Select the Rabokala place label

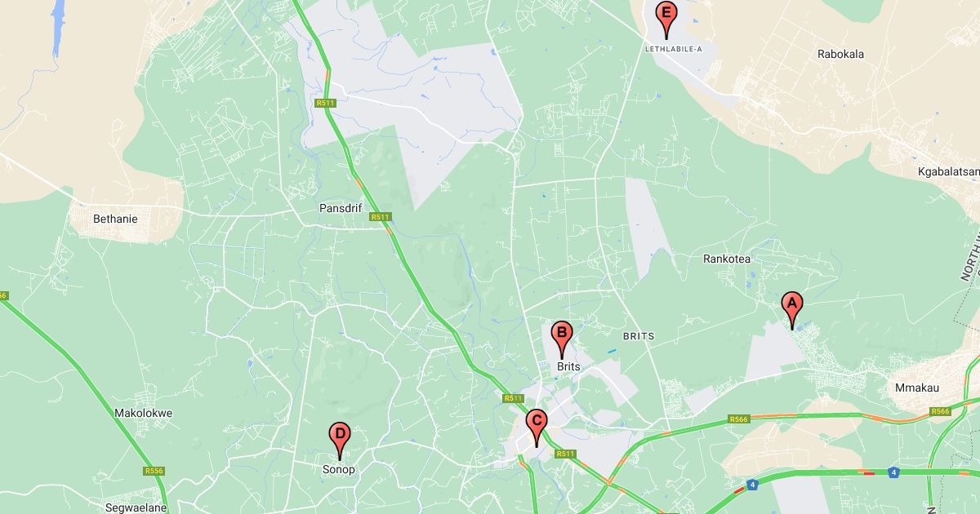click(840, 55)
